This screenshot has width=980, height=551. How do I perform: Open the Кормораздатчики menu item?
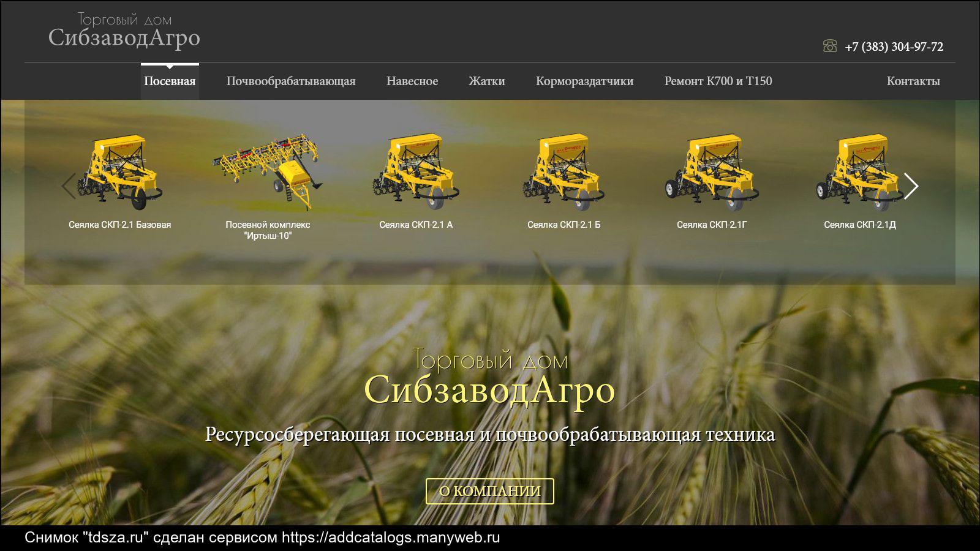coord(584,81)
